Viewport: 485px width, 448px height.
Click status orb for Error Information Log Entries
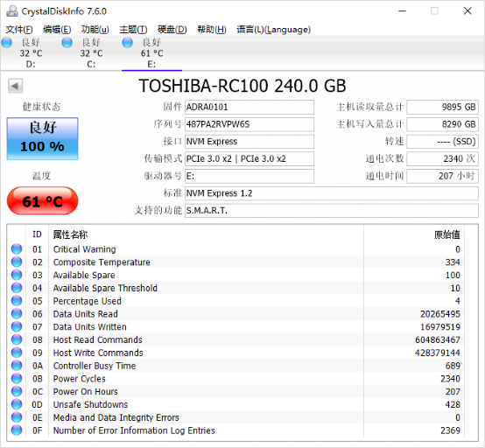[17, 430]
